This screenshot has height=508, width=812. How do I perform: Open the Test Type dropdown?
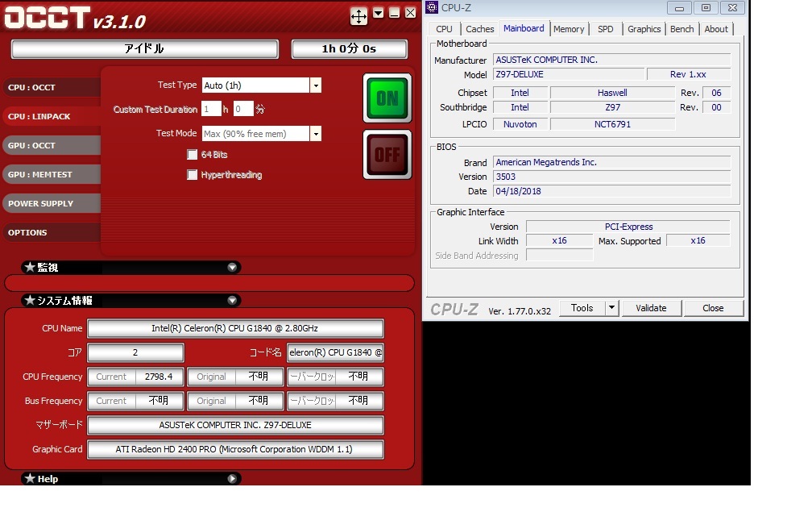coord(316,85)
